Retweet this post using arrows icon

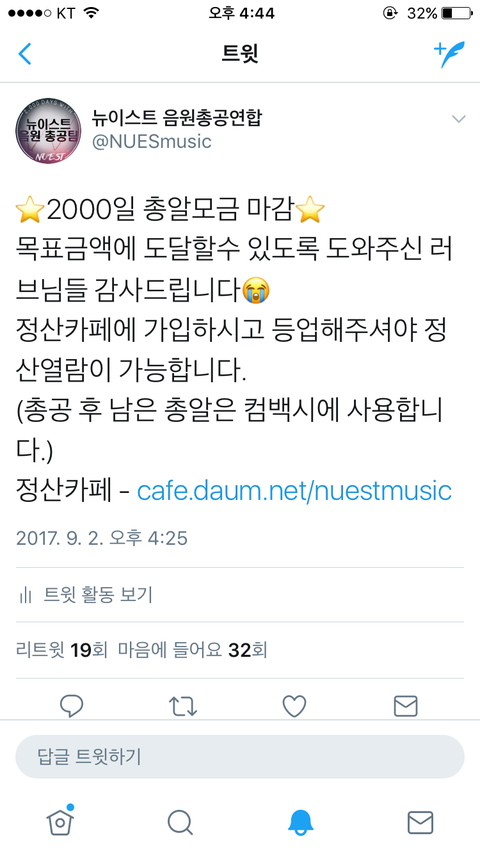coord(183,706)
